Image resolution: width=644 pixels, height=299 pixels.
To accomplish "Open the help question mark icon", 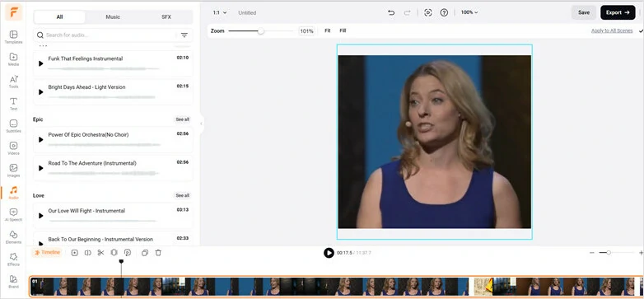I will (x=444, y=12).
